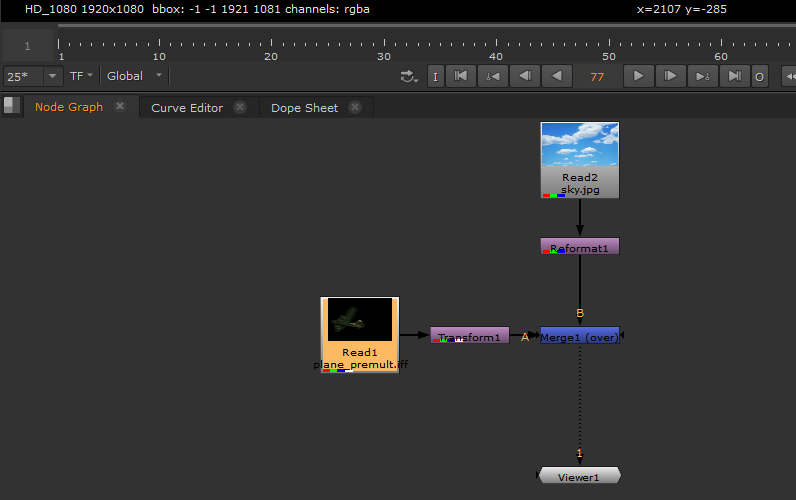Viewport: 796px width, 500px height.
Task: Step forward one frame
Action: click(x=671, y=76)
